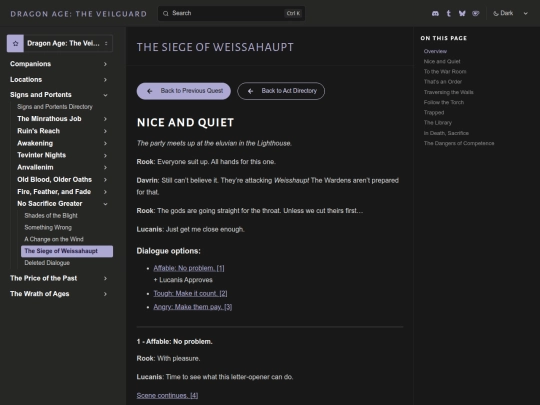Open Old Blood, Older Oaths in sidebar
Screen dimensions: 540x405
click(x=54, y=179)
